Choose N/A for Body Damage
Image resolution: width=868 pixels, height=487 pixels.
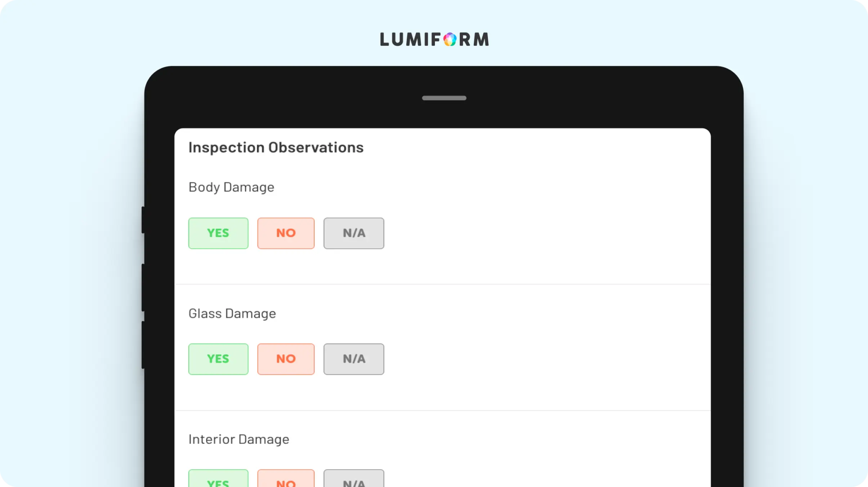354,233
